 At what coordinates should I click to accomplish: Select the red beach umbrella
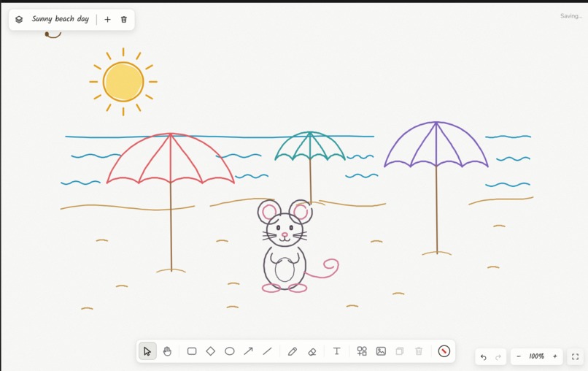171,202
